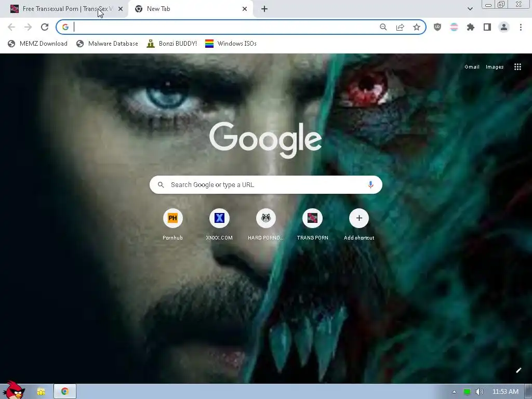The width and height of the screenshot is (532, 399).
Task: Click the Chrome taskbar button
Action: [x=65, y=392]
